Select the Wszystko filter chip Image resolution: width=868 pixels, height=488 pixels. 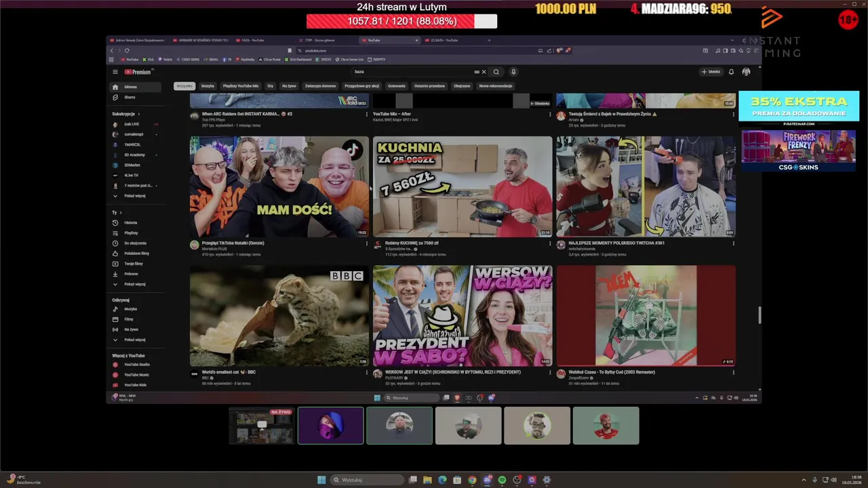[x=184, y=86]
